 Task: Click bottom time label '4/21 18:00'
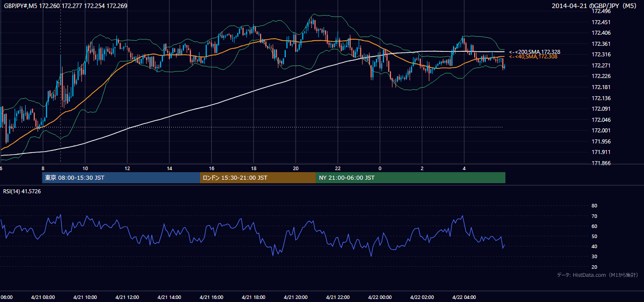pos(253,297)
